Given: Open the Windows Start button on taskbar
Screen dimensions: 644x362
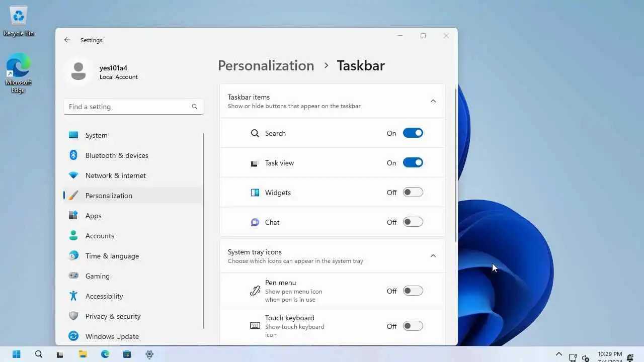Looking at the screenshot, I should [x=17, y=354].
